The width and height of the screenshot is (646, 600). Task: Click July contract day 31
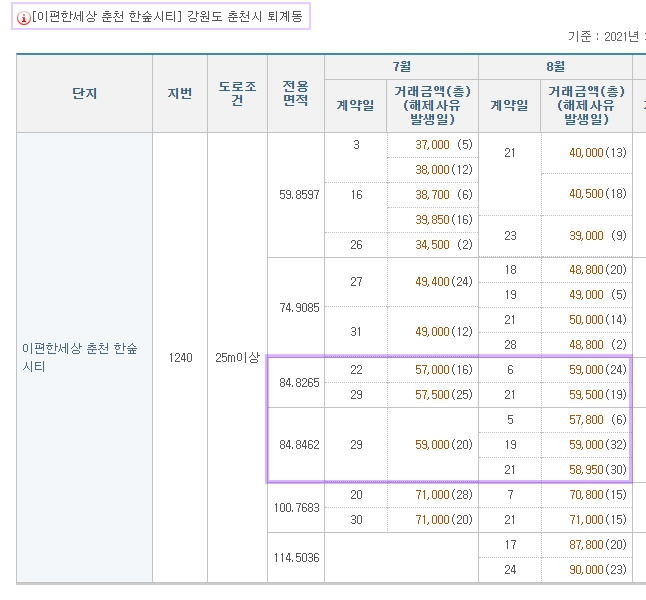click(x=356, y=332)
